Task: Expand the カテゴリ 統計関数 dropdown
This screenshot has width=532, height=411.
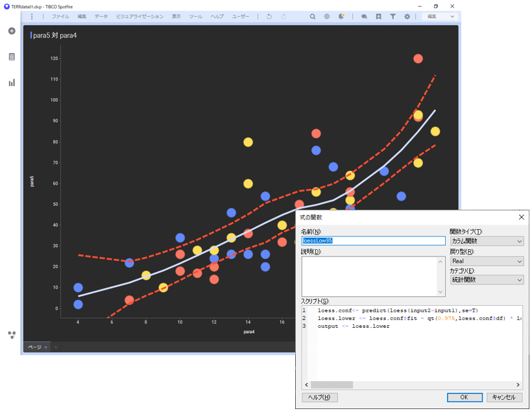Action: pos(487,280)
